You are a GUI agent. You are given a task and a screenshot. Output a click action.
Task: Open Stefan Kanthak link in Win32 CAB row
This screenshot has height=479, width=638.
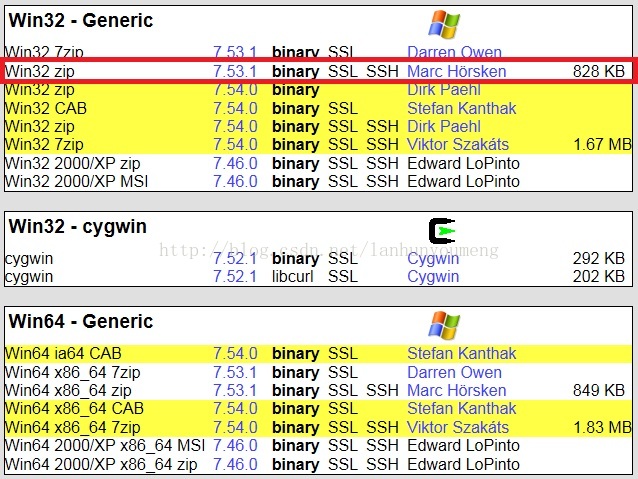(461, 108)
